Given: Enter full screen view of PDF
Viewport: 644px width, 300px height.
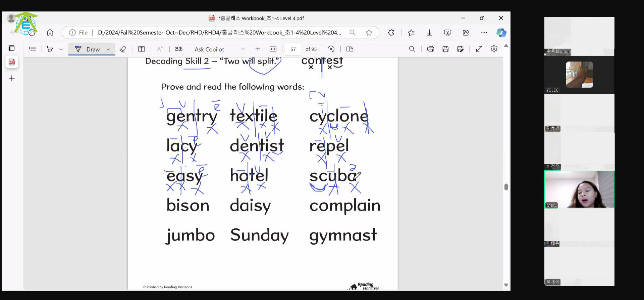Looking at the screenshot, I should click(479, 49).
